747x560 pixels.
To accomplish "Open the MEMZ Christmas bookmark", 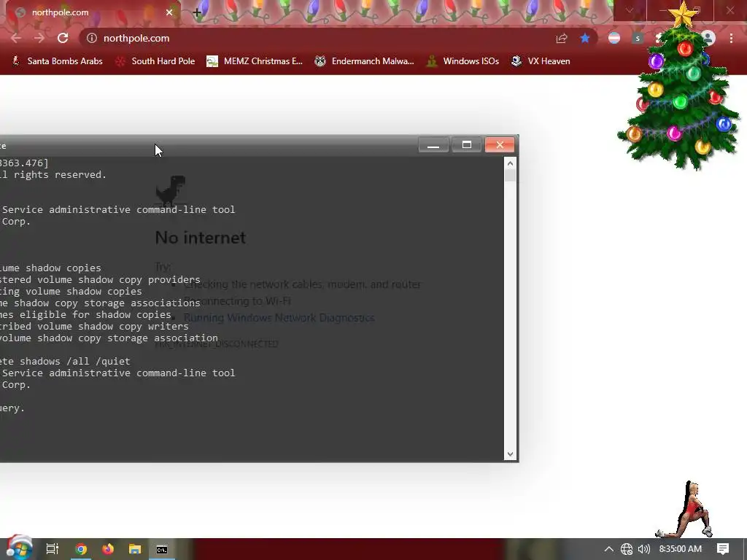I will click(255, 61).
